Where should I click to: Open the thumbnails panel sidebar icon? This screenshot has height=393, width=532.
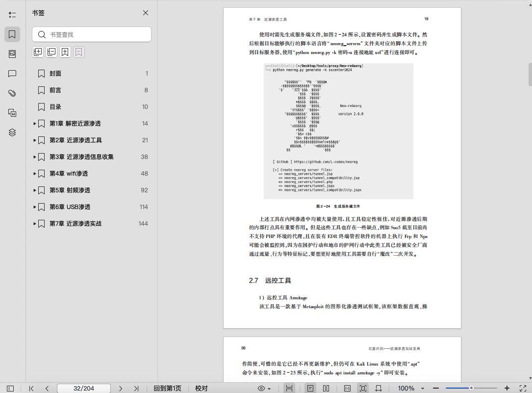pos(12,54)
